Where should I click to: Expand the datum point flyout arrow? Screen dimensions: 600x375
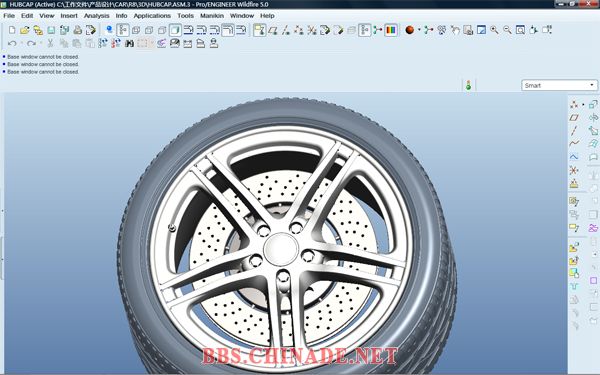pos(583,104)
